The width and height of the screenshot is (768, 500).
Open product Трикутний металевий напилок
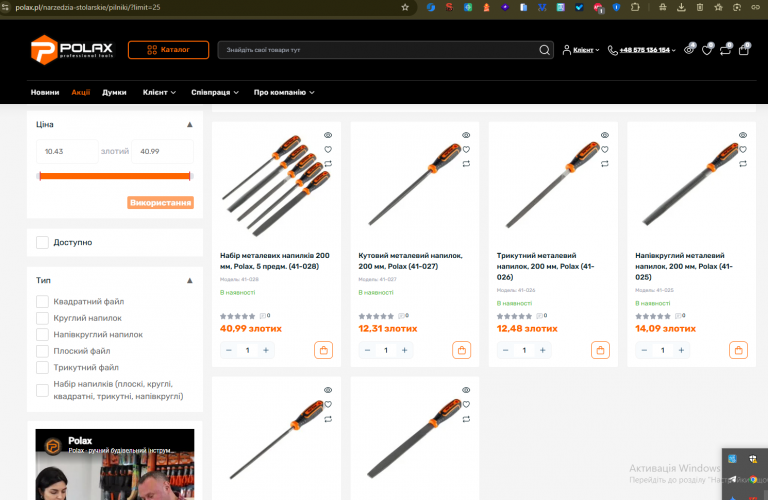tap(546, 266)
